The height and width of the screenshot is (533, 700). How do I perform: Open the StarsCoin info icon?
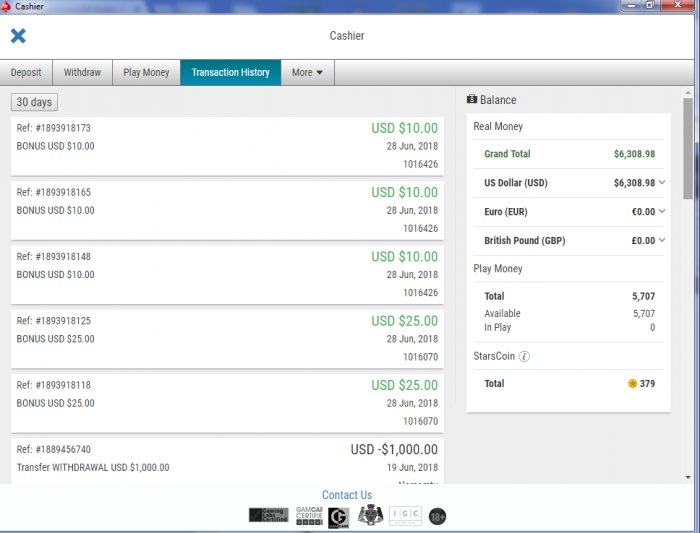[525, 356]
